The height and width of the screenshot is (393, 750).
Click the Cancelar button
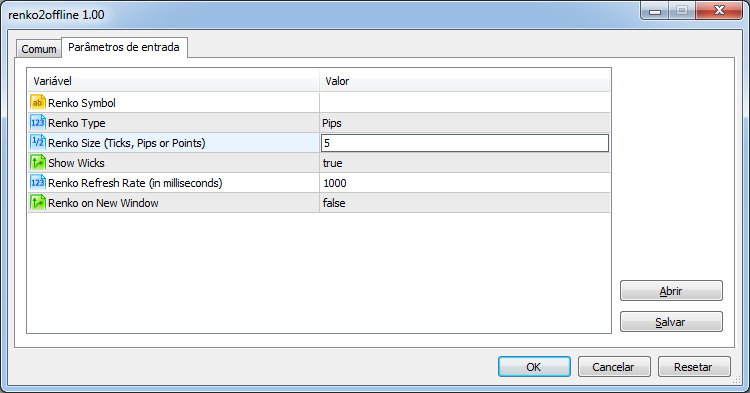click(614, 367)
